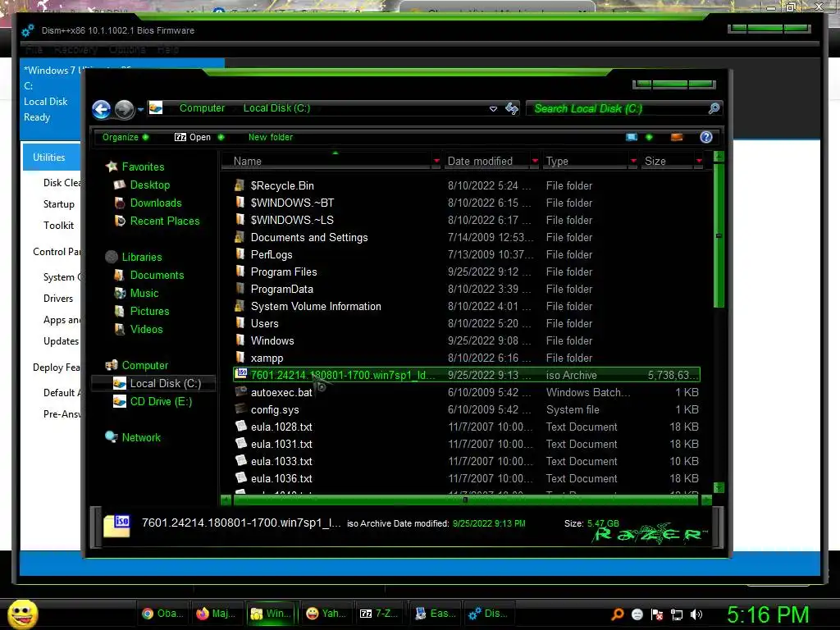Toggle the preview pane icon
The image size is (840, 630).
click(x=677, y=137)
